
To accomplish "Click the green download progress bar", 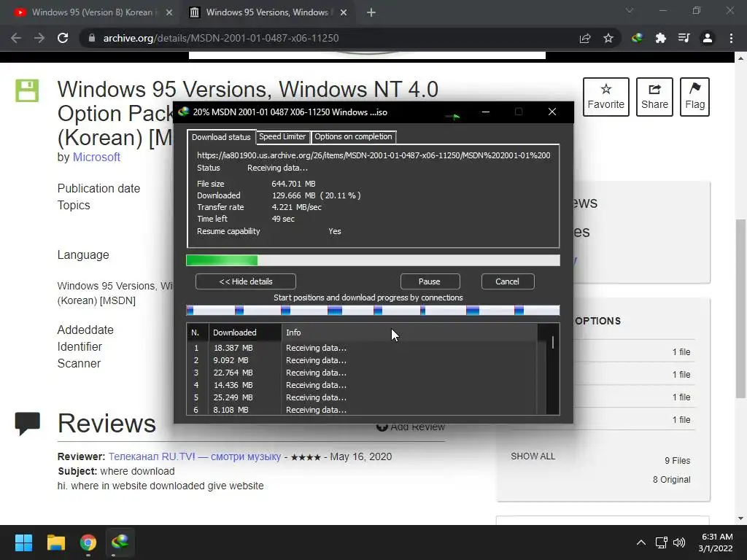I will [373, 260].
